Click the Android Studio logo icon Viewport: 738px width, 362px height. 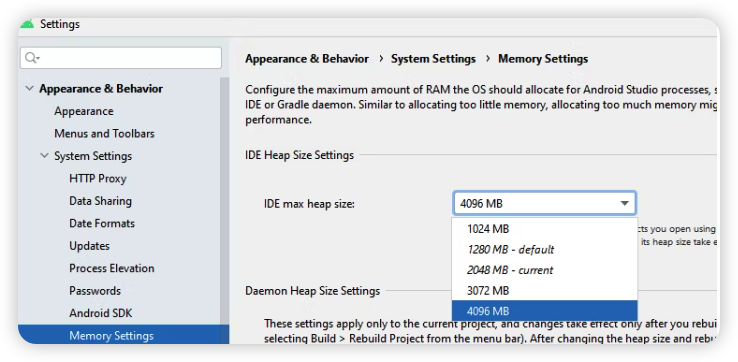(x=27, y=24)
